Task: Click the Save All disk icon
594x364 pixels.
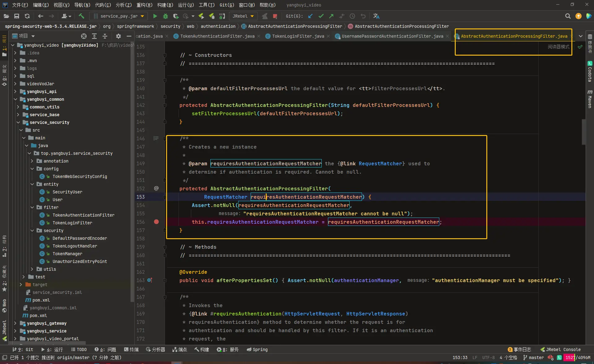Action: click(17, 16)
